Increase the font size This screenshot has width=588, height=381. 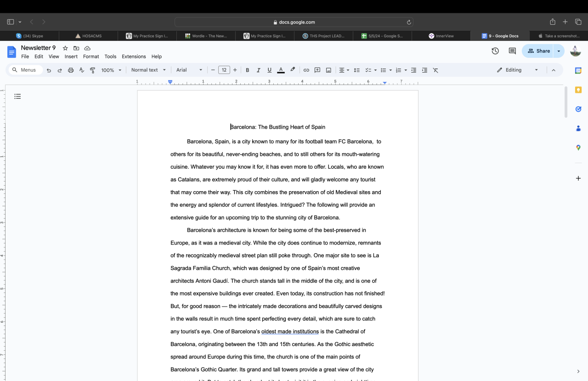(x=235, y=70)
